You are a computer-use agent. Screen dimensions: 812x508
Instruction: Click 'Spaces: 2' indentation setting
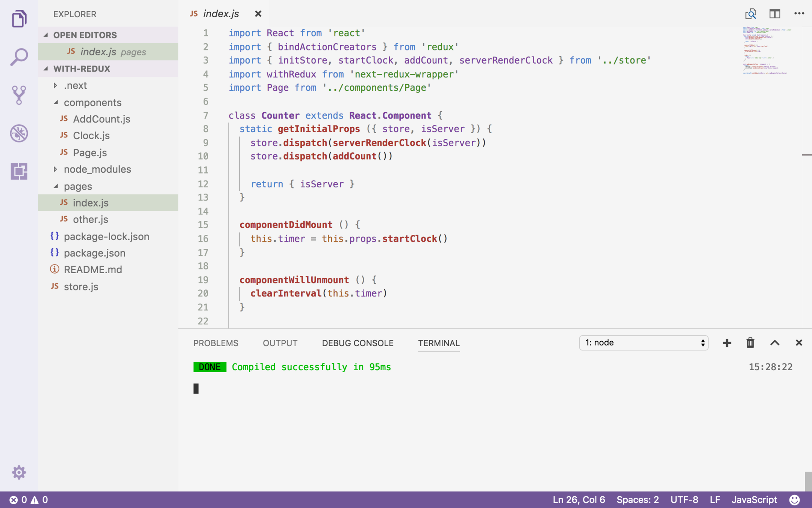pos(638,500)
